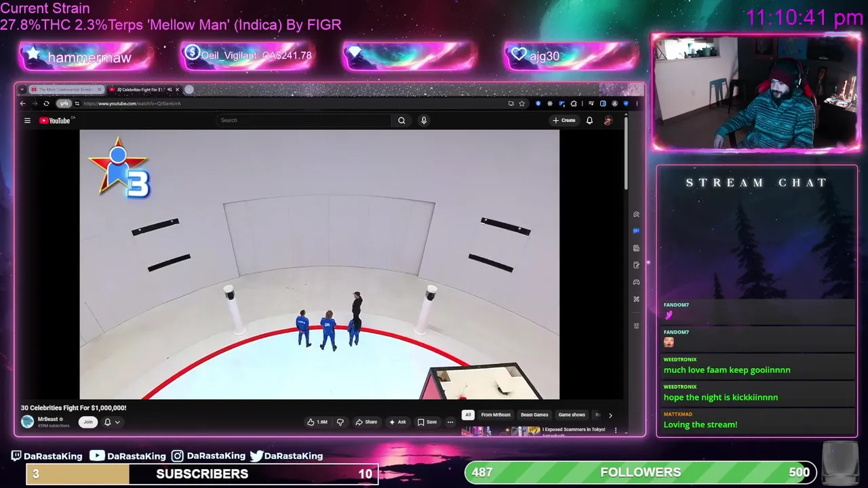This screenshot has width=868, height=488.
Task: Expand the notification preferences dropdown chevron
Action: 117,422
